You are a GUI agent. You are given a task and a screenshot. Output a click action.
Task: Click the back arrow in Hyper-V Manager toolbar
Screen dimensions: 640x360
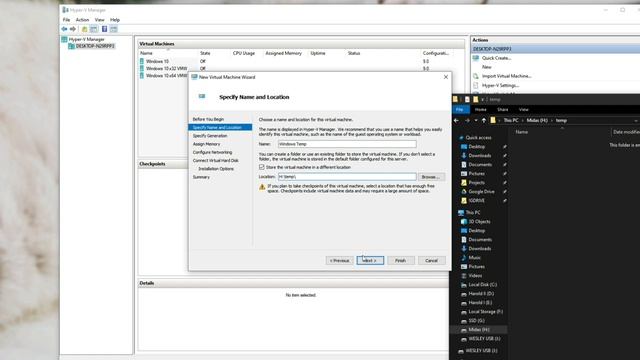pos(64,29)
